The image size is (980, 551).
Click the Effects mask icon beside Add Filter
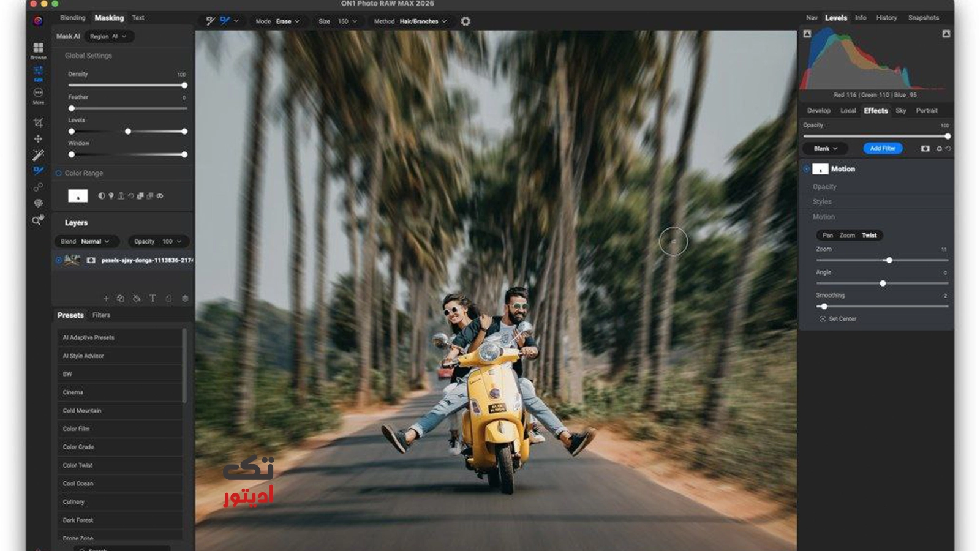pyautogui.click(x=925, y=149)
